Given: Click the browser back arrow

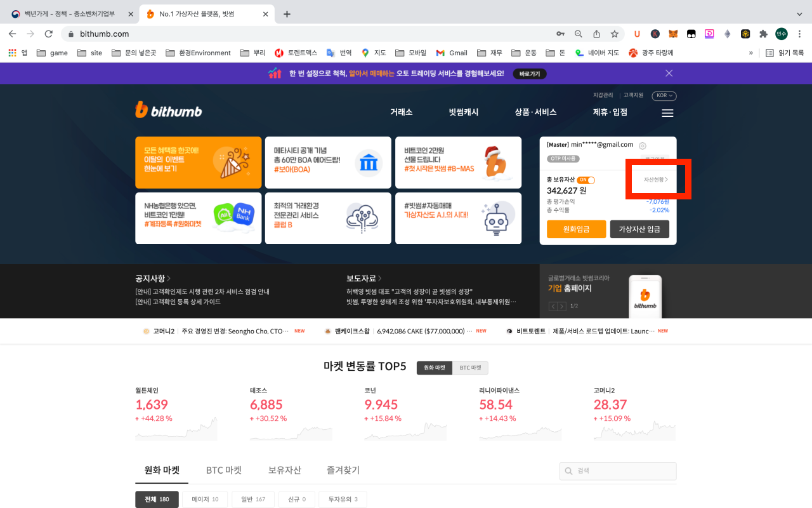Looking at the screenshot, I should tap(12, 34).
